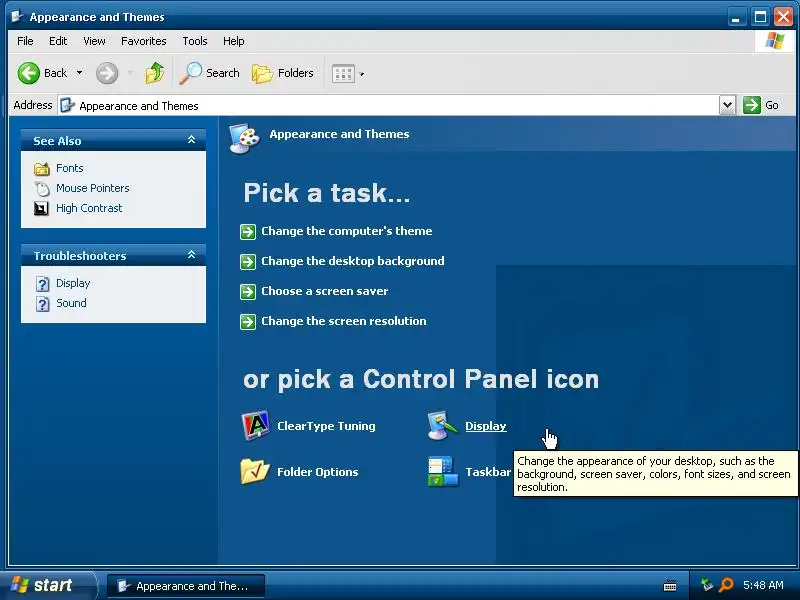
Task: Click arrow icon beside Change the desktop background
Action: [248, 262]
